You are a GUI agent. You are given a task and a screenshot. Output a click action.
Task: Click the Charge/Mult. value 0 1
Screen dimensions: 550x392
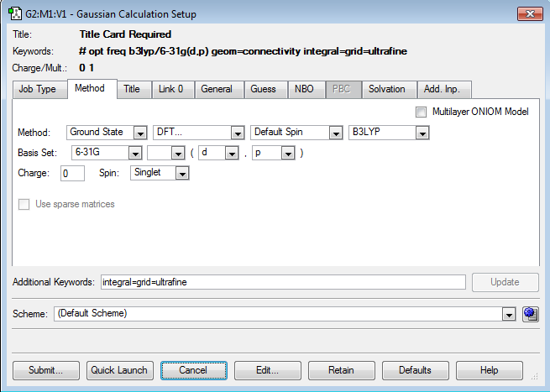[x=86, y=68]
